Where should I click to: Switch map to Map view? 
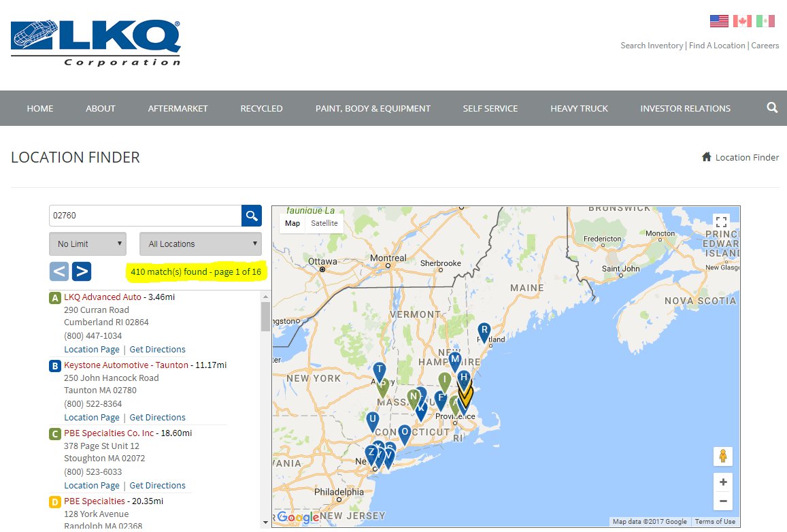(292, 223)
